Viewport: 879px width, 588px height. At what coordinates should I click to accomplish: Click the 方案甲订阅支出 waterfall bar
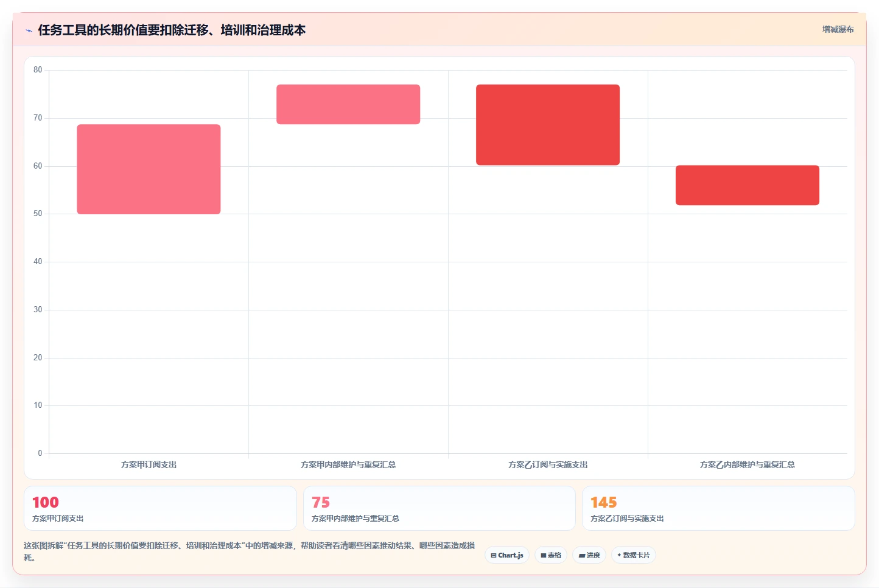[149, 169]
